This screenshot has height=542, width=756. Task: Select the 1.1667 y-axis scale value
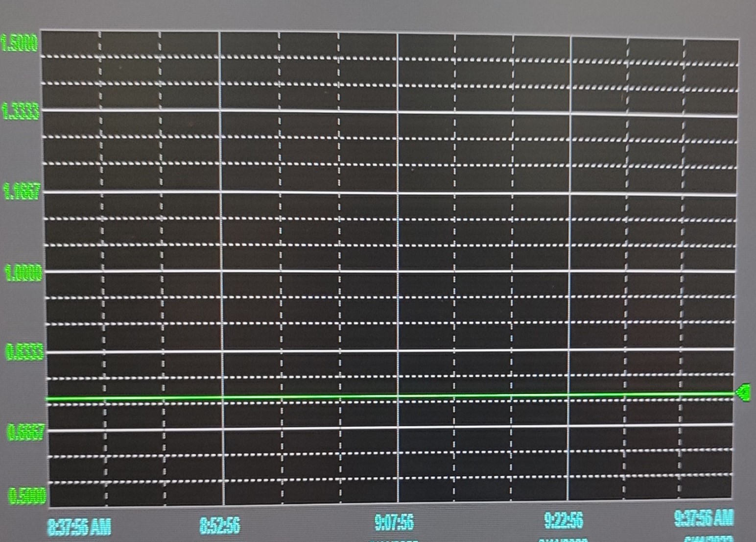[x=22, y=191]
